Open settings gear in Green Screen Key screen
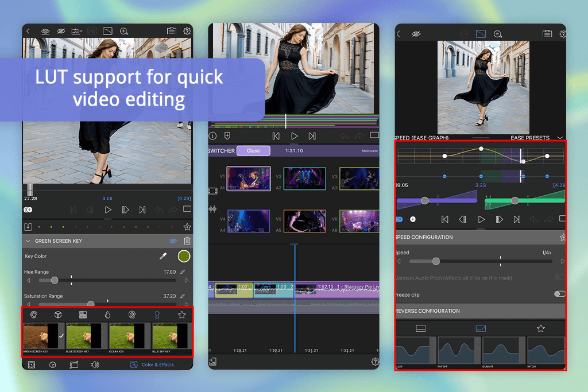This screenshot has height=392, width=588. pyautogui.click(x=187, y=31)
